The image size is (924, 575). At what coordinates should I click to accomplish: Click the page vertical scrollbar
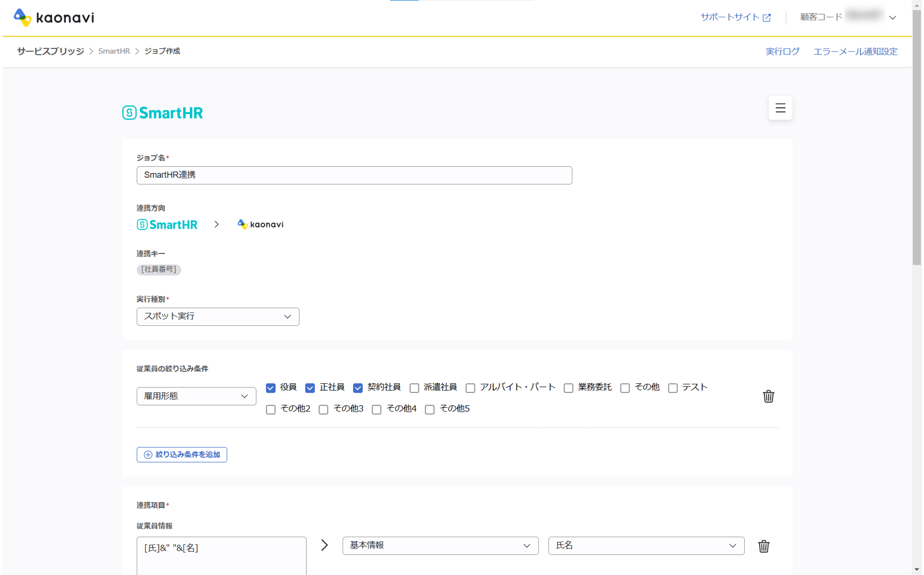pyautogui.click(x=917, y=137)
